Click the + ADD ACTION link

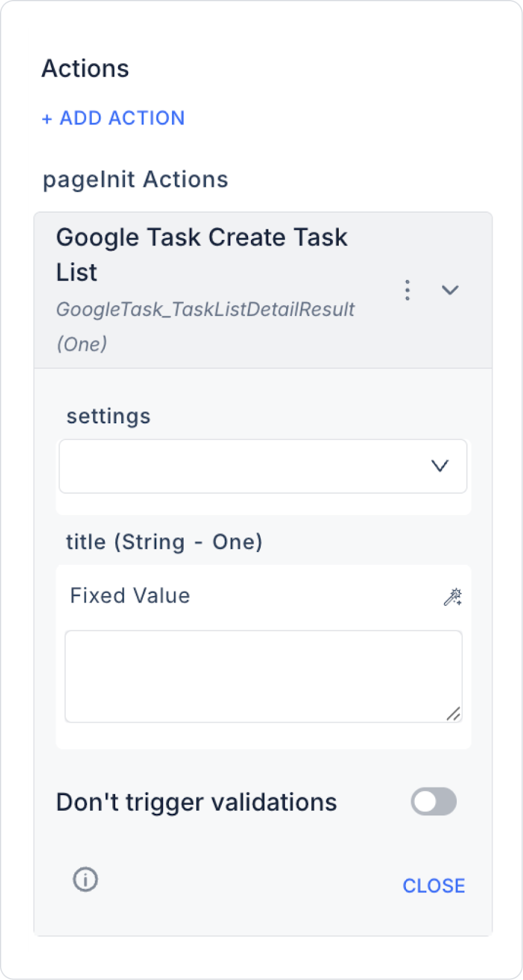point(113,118)
